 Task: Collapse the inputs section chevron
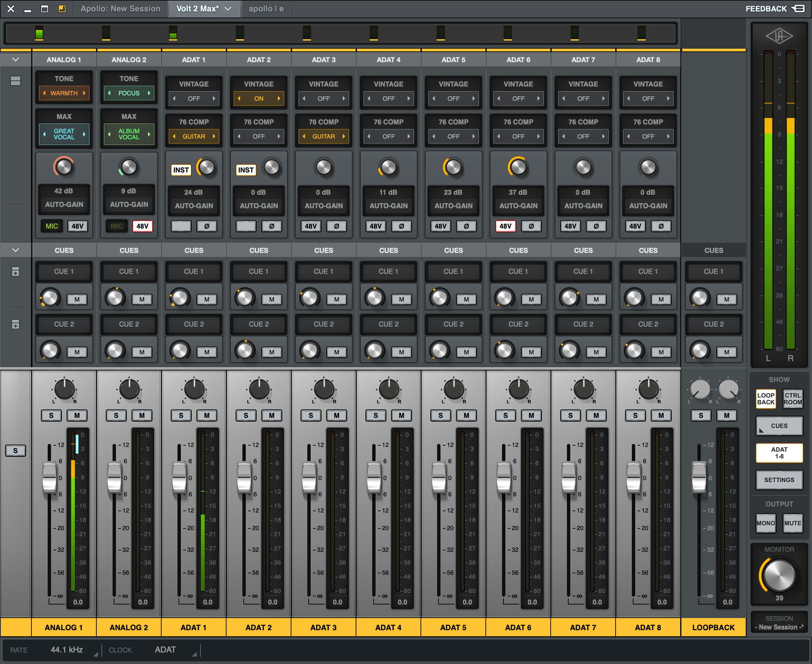click(15, 59)
